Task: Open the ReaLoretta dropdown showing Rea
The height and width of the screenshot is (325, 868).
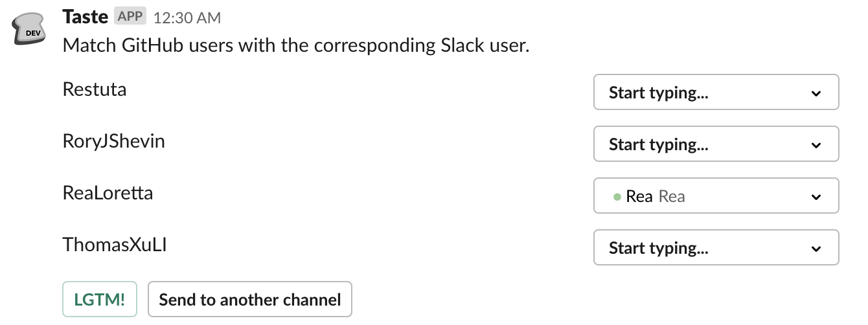Action: click(716, 196)
